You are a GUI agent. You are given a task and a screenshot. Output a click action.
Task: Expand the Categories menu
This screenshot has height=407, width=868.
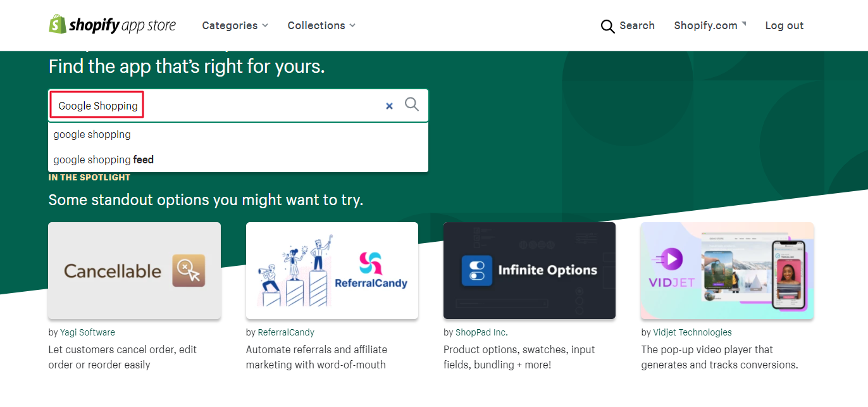(235, 25)
